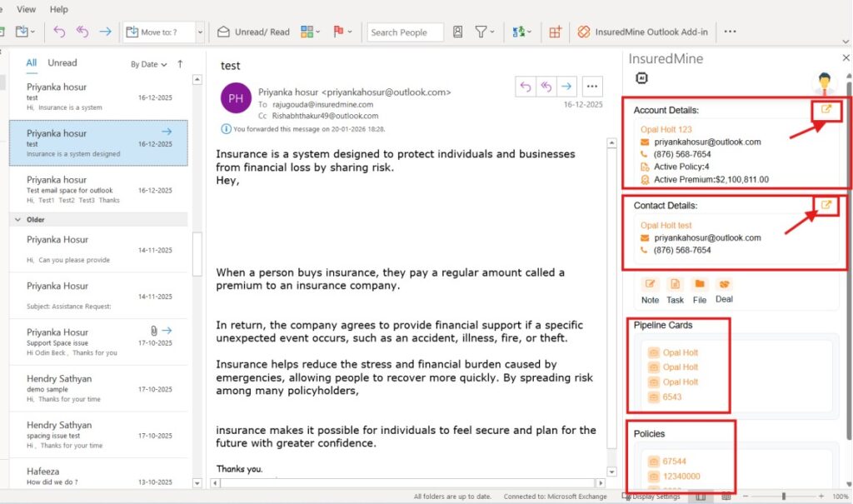Switch to Unread messages filter
The width and height of the screenshot is (853, 504).
pyautogui.click(x=62, y=62)
